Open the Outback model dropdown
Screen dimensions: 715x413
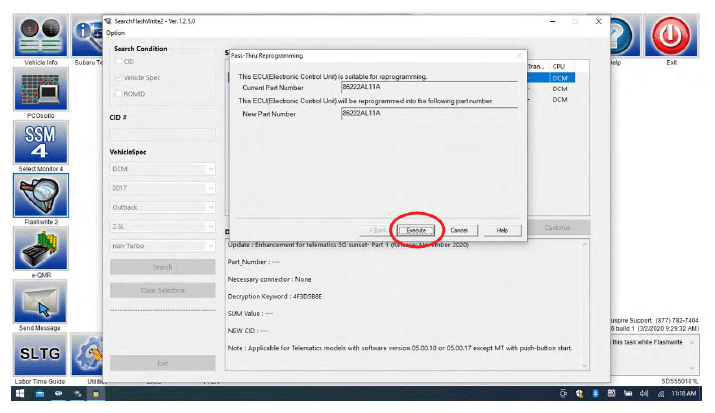click(x=162, y=207)
